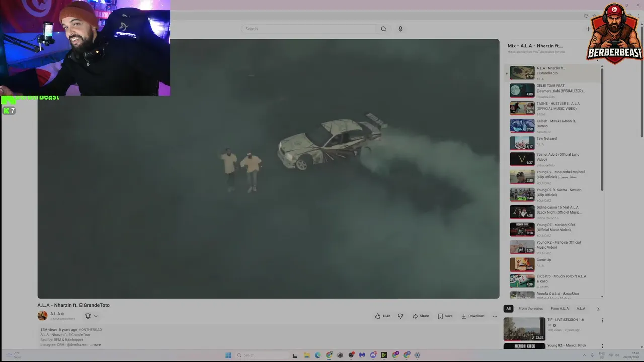Open A.L.A channel avatar
644x362 pixels.
[x=42, y=316]
